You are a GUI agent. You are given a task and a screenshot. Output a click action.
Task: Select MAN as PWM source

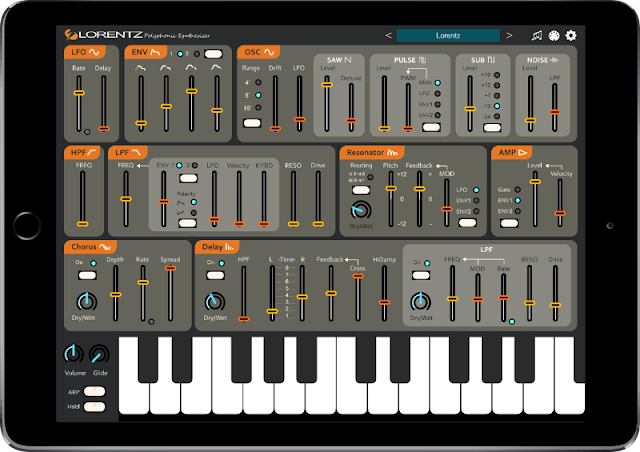(x=438, y=82)
